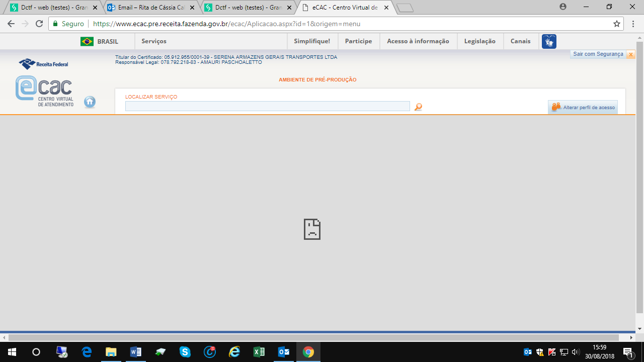
Task: Click the orange search magnifier icon
Action: pos(418,107)
